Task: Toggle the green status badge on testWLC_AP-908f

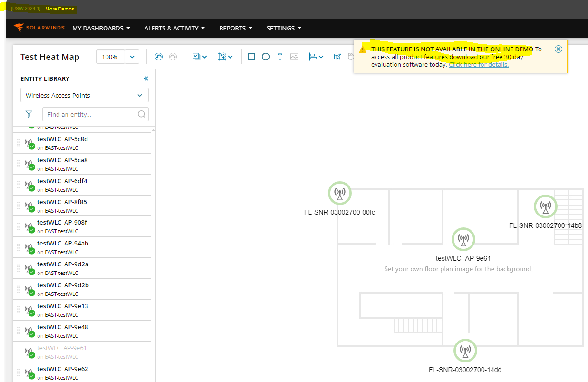Action: pyautogui.click(x=31, y=229)
